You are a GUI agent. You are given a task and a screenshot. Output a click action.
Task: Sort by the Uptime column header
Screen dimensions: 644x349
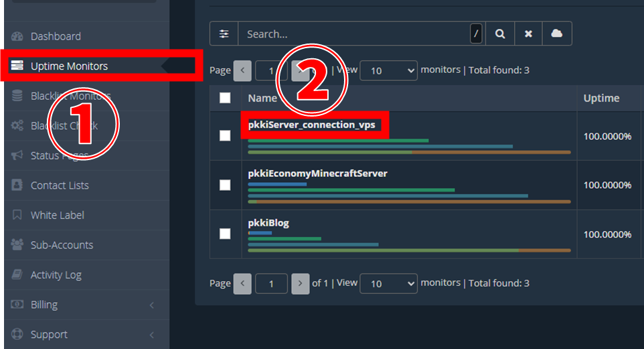[x=601, y=98]
